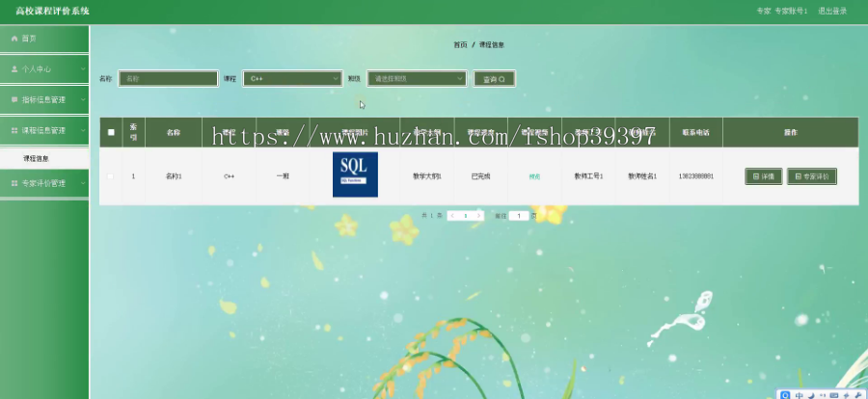The height and width of the screenshot is (399, 868).
Task: Click the 操作 column header
Action: tap(791, 132)
